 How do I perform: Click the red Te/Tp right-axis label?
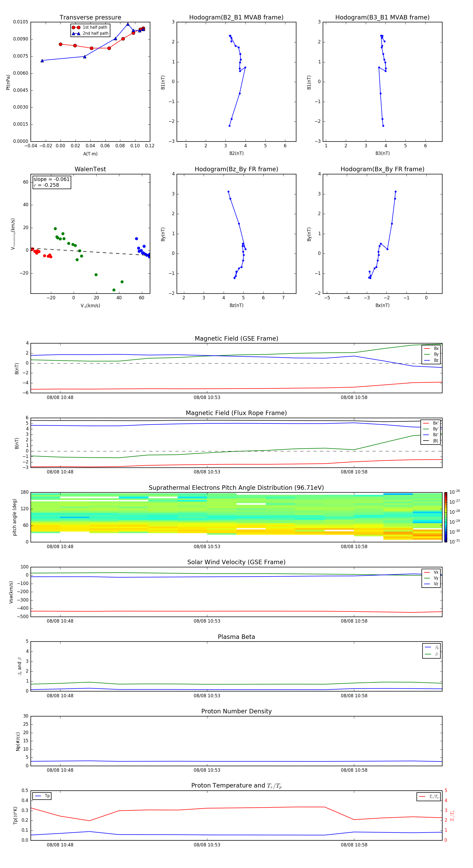(x=453, y=816)
